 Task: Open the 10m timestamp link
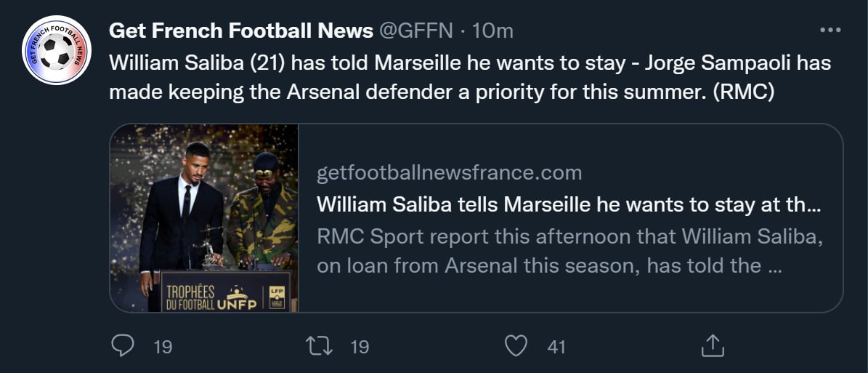tap(493, 31)
